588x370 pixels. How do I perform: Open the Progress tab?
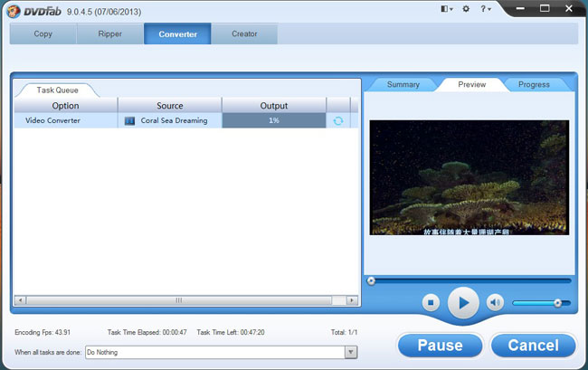point(534,84)
